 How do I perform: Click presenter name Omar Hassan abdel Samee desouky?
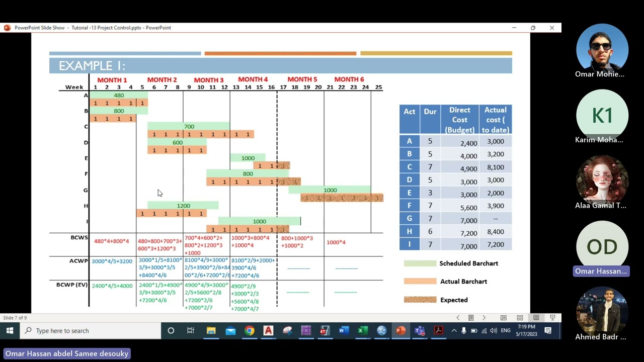coord(66,353)
